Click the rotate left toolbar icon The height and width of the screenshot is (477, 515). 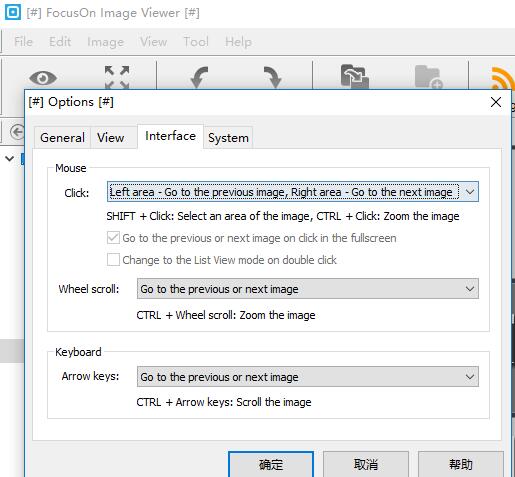(x=199, y=77)
